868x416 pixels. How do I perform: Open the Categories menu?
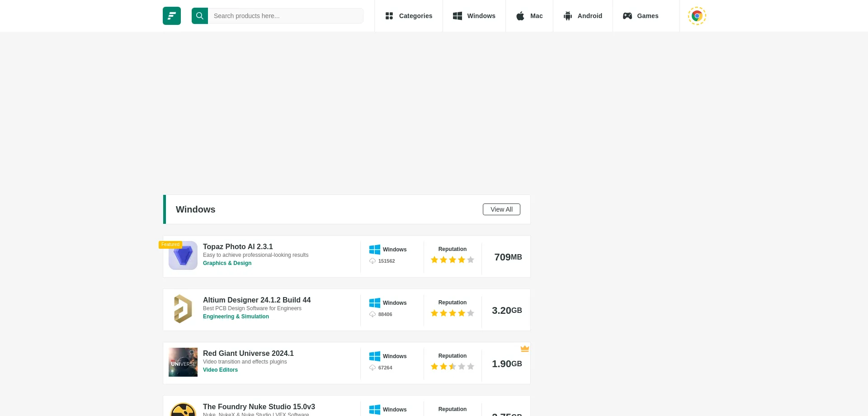(x=409, y=16)
